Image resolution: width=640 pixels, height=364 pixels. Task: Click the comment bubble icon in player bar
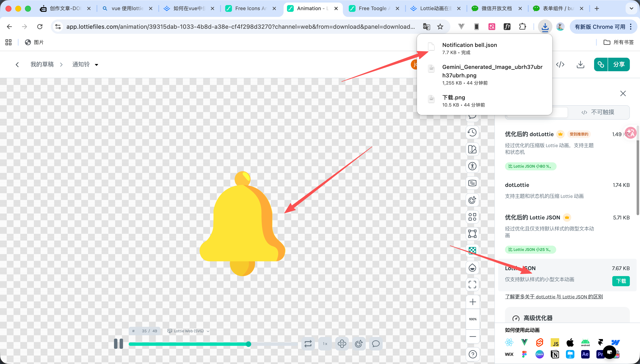point(376,344)
